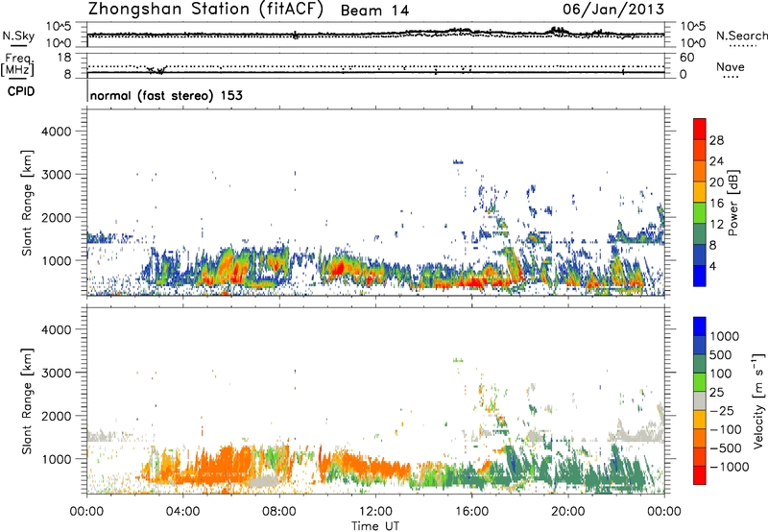The image size is (768, 532).
Task: Click the blue 4–8 dB Power colorbar segment
Action: tap(700, 254)
